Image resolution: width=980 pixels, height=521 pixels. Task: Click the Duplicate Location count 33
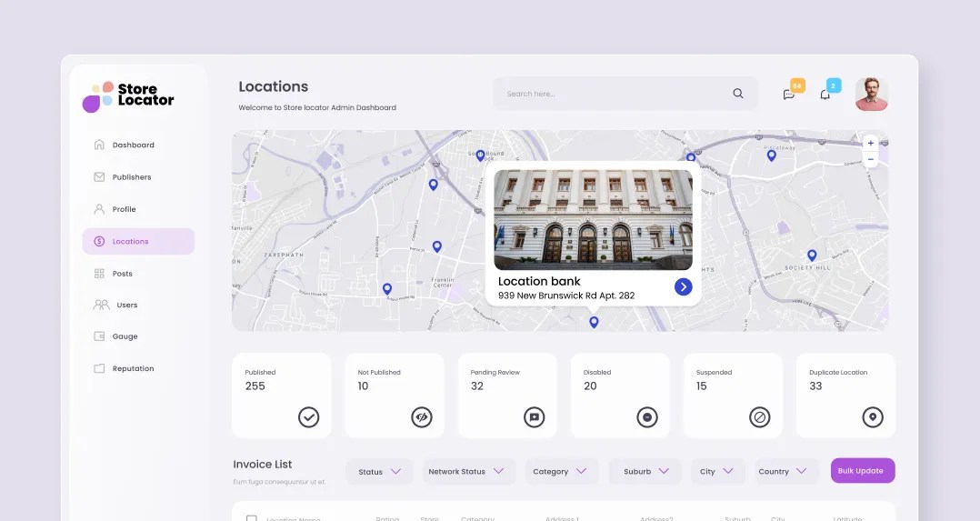pos(815,386)
